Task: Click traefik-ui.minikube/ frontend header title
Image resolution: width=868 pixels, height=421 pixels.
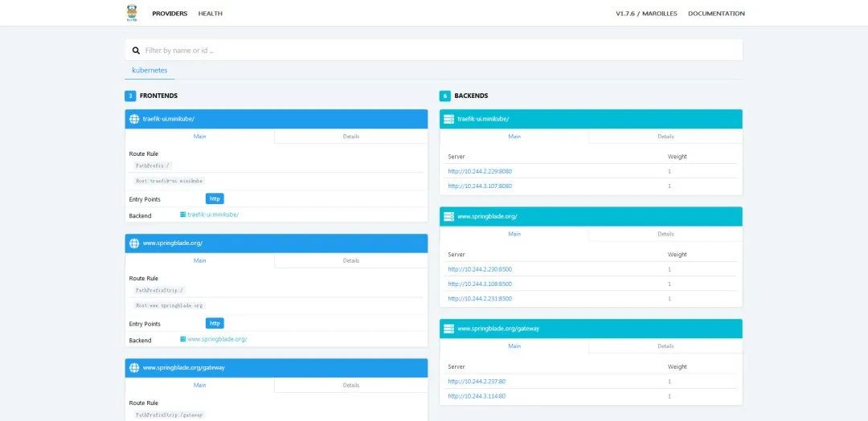Action: point(168,119)
